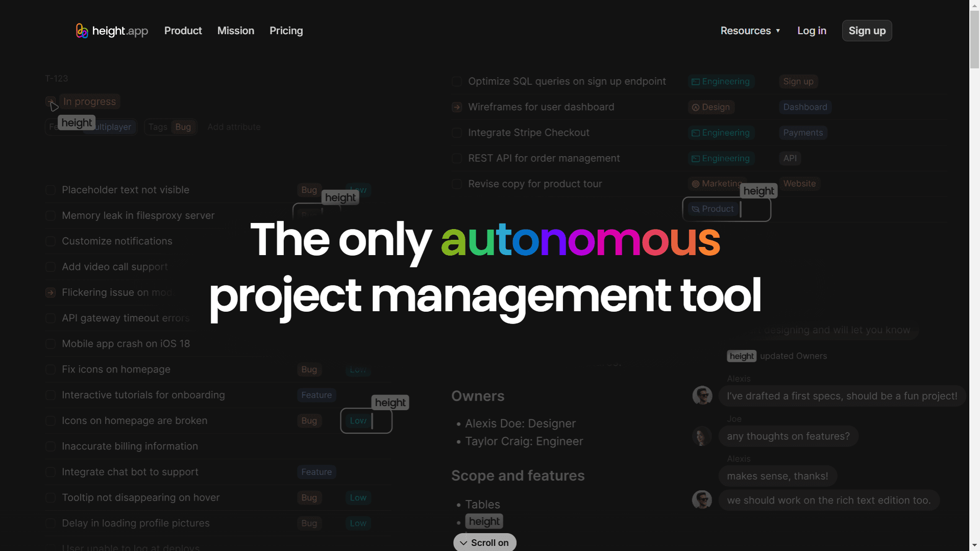This screenshot has width=980, height=551.
Task: Click the in-progress arrow icon beside Wireframes task
Action: [456, 107]
